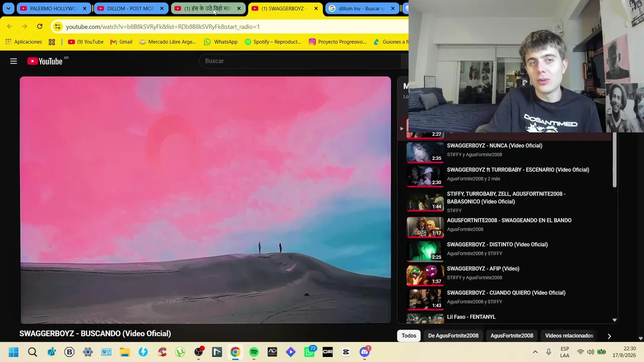Open the volume control in system tray

[x=590, y=352]
